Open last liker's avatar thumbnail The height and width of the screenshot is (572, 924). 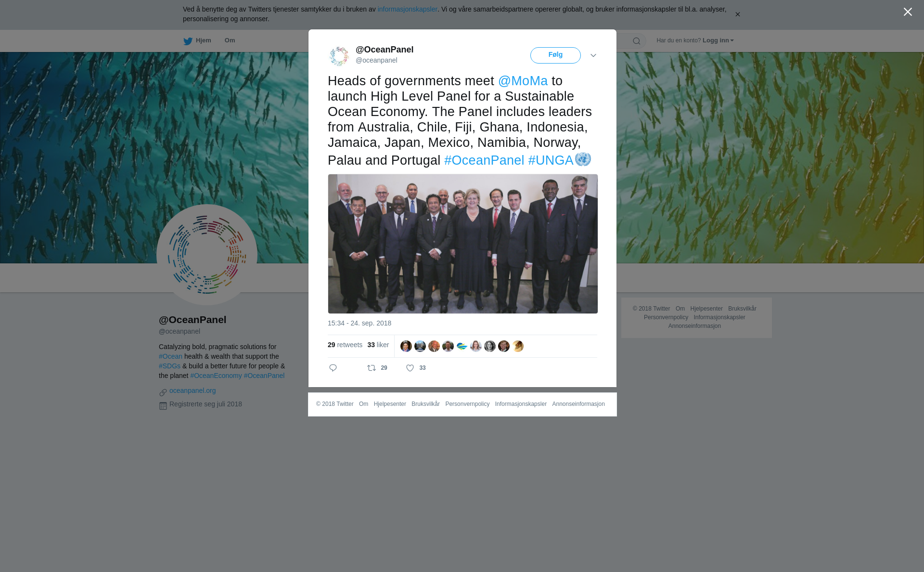[518, 346]
